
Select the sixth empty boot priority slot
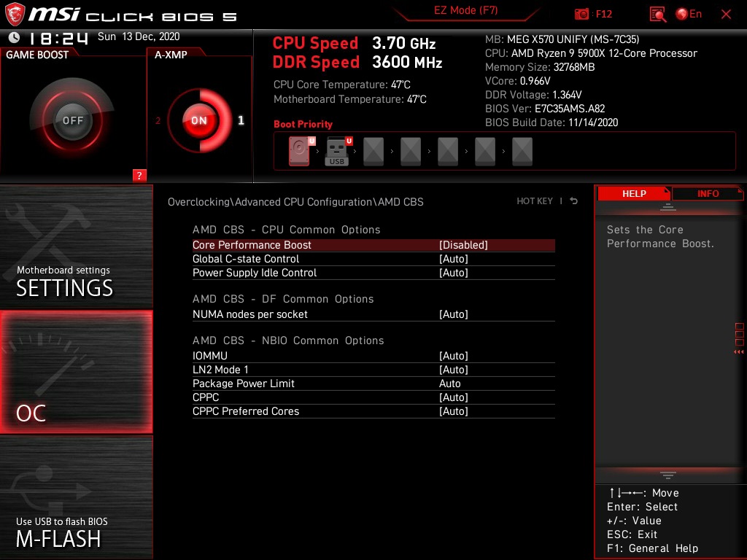click(485, 152)
